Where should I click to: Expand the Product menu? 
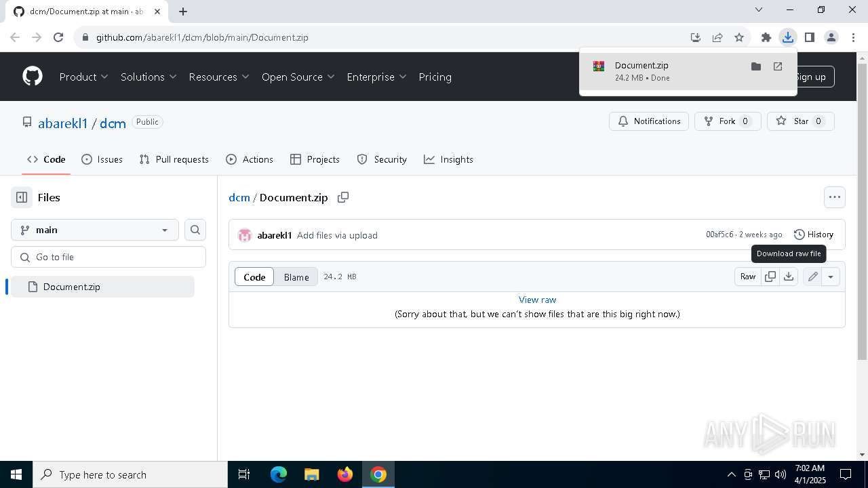[83, 77]
